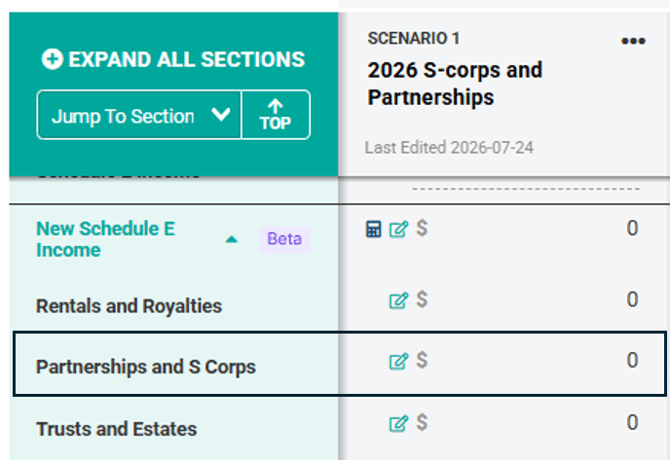
Task: Collapse the New Schedule E Income section
Action: [231, 239]
